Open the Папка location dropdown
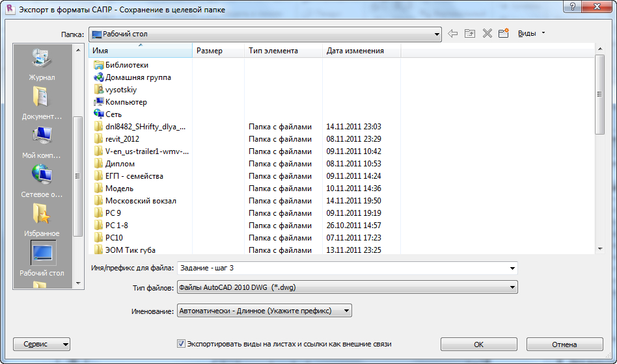The height and width of the screenshot is (364, 617). click(x=265, y=34)
